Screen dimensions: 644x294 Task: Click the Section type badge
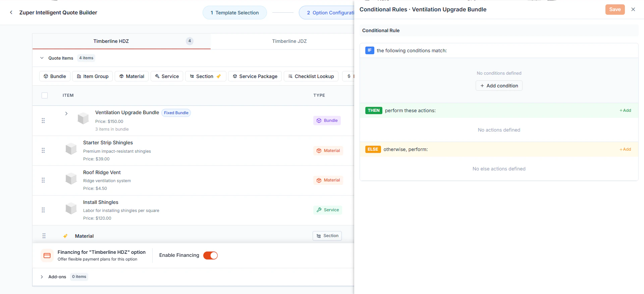(327, 236)
